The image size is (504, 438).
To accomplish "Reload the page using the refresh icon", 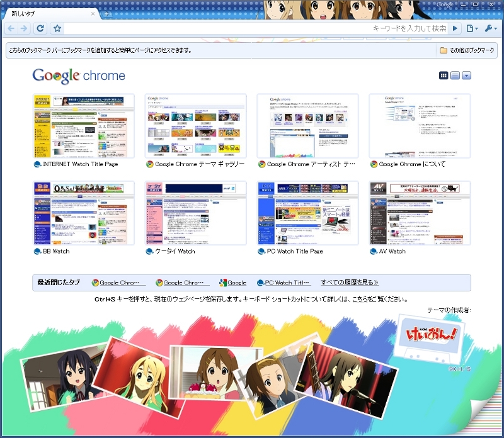I will 40,28.
